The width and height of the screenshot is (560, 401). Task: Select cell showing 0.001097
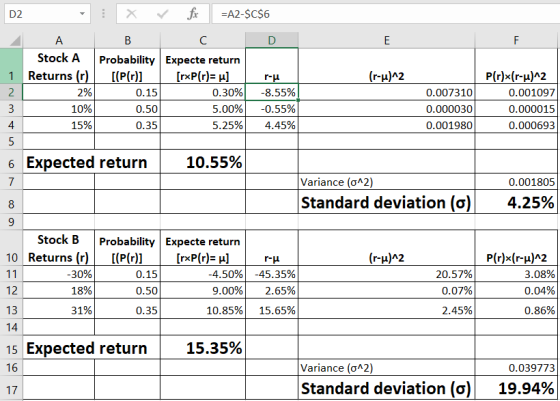(x=516, y=92)
